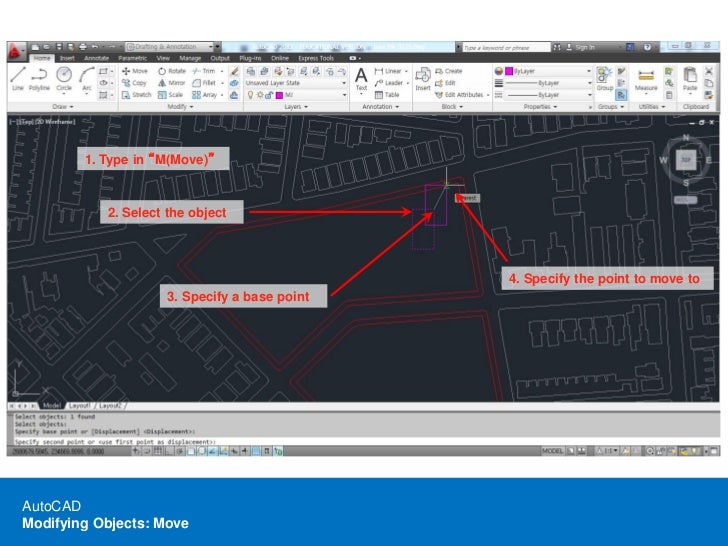Click the Mirror tool

[x=171, y=83]
